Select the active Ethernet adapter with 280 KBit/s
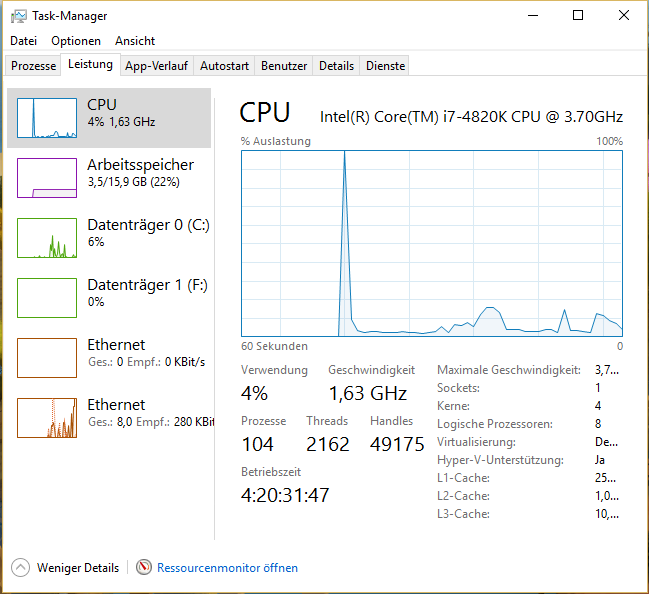Screen dimensions: 649x594 coord(47,418)
